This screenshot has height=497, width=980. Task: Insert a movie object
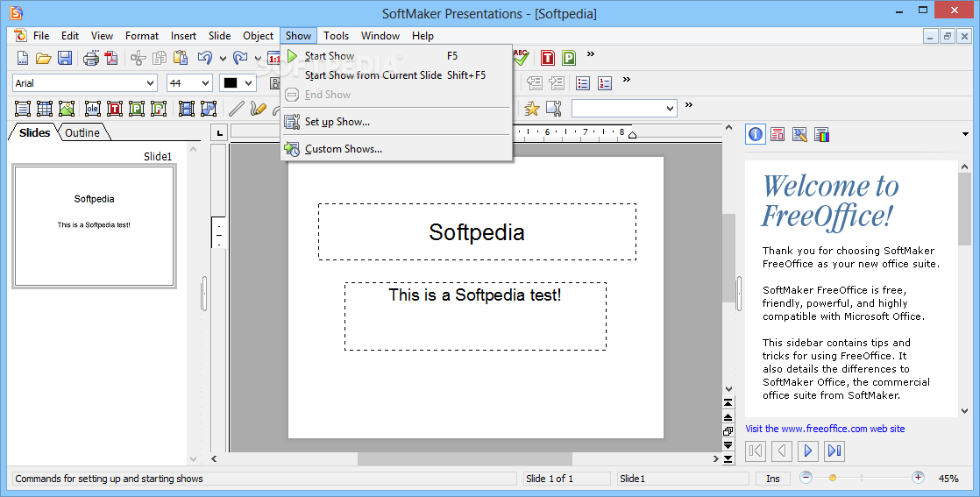click(x=186, y=109)
